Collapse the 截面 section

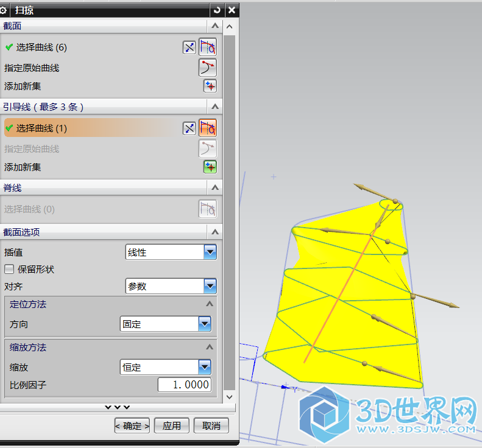(x=215, y=26)
